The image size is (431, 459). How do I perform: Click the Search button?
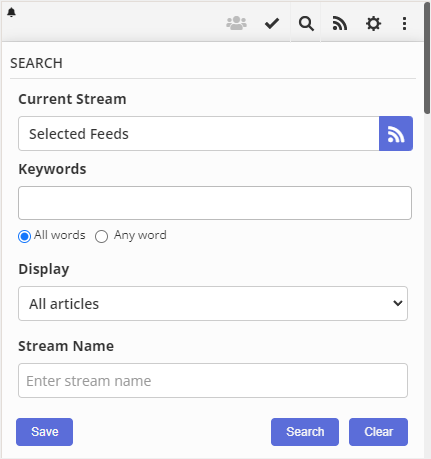[305, 432]
